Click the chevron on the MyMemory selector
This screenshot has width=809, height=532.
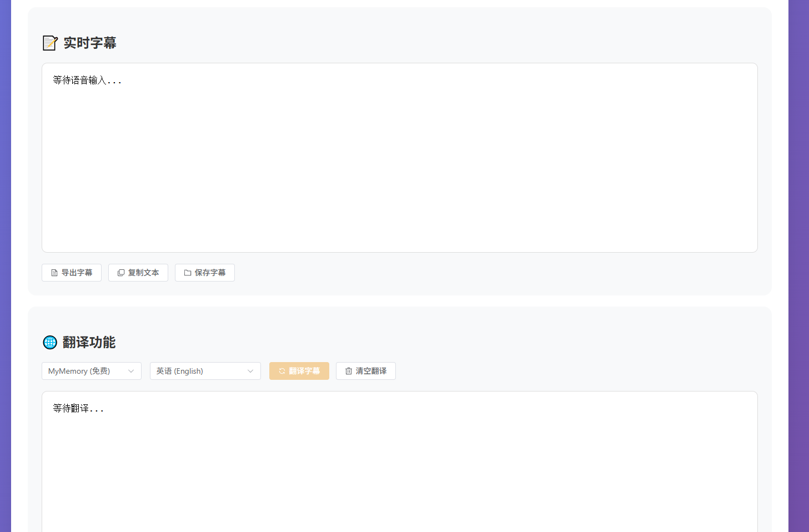[x=131, y=371]
